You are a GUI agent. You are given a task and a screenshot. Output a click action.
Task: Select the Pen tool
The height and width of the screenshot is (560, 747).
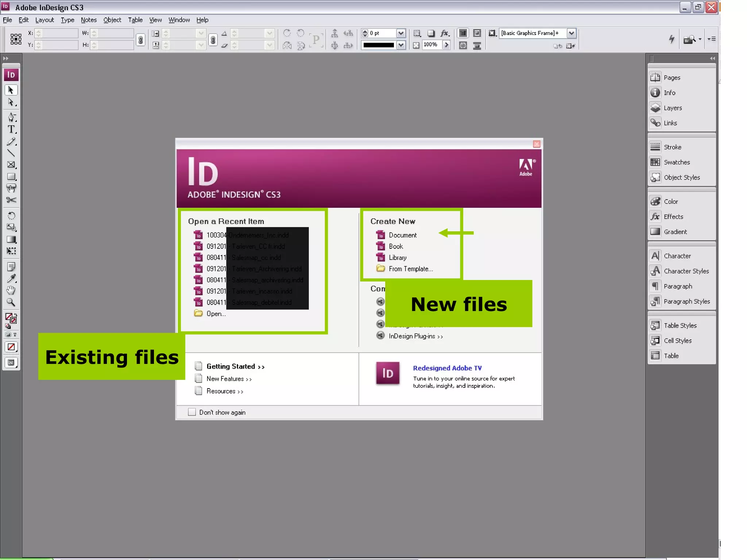tap(11, 117)
